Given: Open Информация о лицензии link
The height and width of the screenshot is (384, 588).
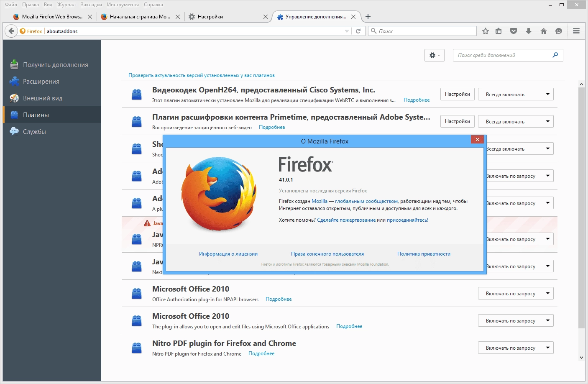Looking at the screenshot, I should tap(228, 254).
